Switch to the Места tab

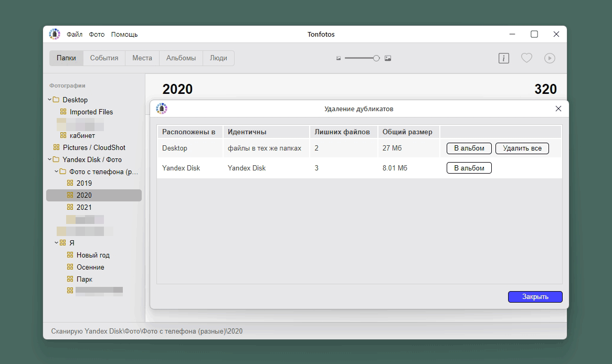click(142, 58)
